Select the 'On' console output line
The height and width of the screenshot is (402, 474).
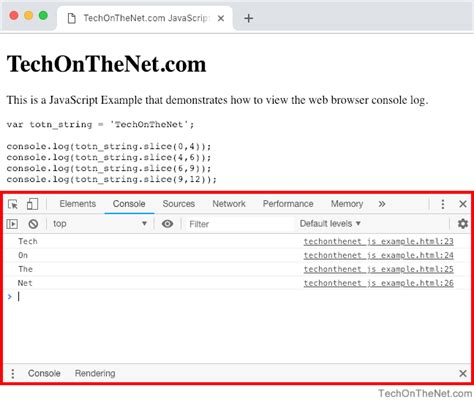pos(23,255)
